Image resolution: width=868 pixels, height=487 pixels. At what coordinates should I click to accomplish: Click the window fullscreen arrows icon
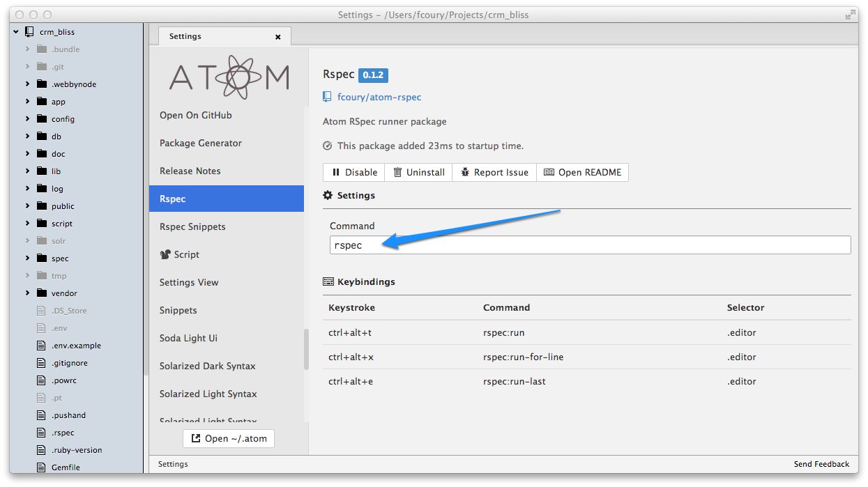(850, 15)
